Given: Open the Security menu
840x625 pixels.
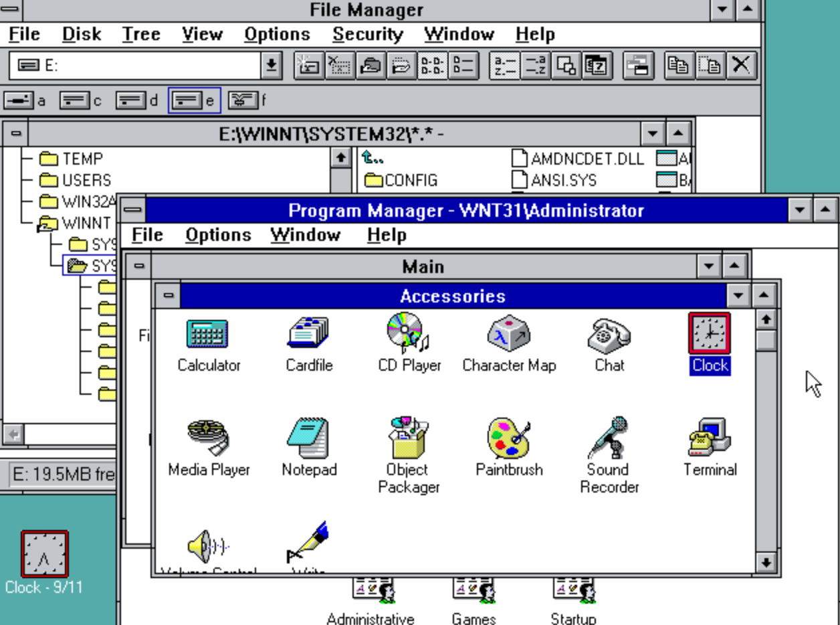Looking at the screenshot, I should point(368,34).
